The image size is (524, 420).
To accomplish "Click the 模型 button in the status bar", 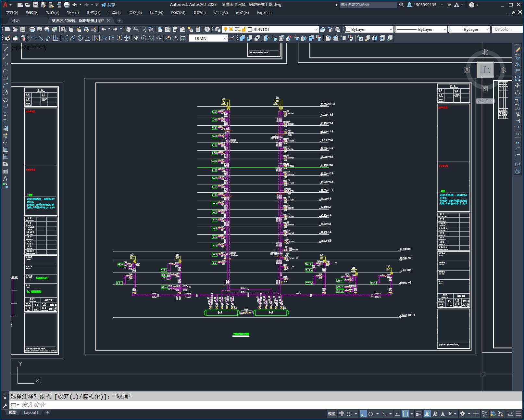I will [x=332, y=414].
